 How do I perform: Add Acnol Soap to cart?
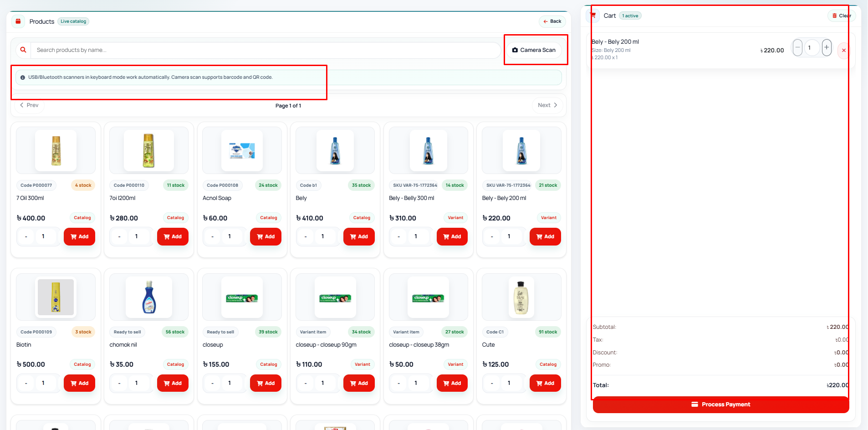tap(266, 237)
